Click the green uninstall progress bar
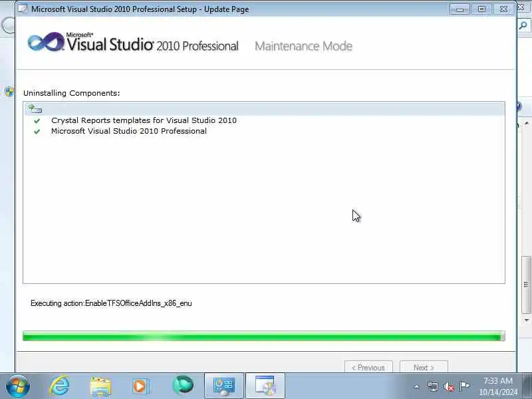Screen dimensions: 532x399 (x=263, y=336)
